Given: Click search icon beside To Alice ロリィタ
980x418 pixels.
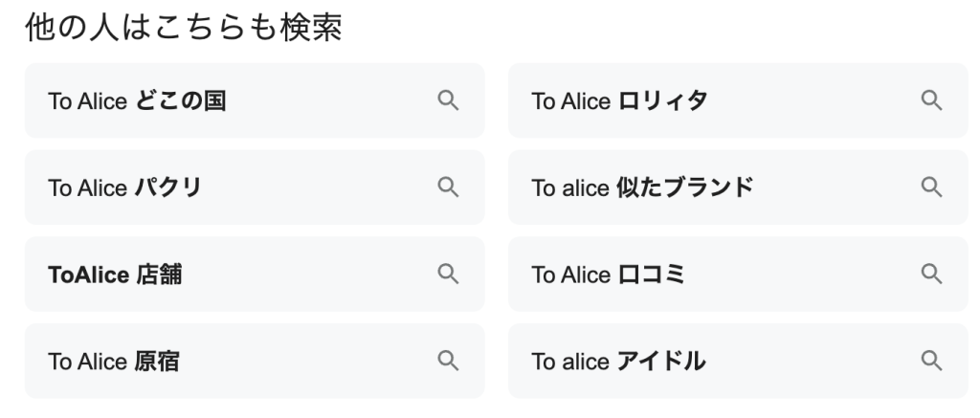Looking at the screenshot, I should (x=931, y=100).
